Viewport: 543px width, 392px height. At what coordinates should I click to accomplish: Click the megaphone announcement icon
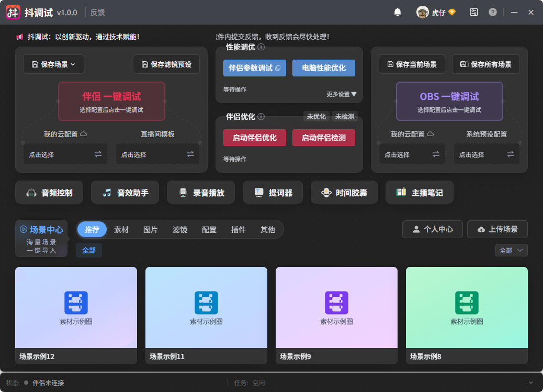coord(20,37)
